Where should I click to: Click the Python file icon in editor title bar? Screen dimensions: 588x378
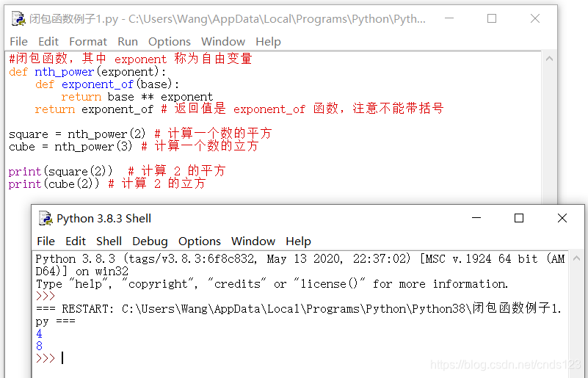point(18,18)
